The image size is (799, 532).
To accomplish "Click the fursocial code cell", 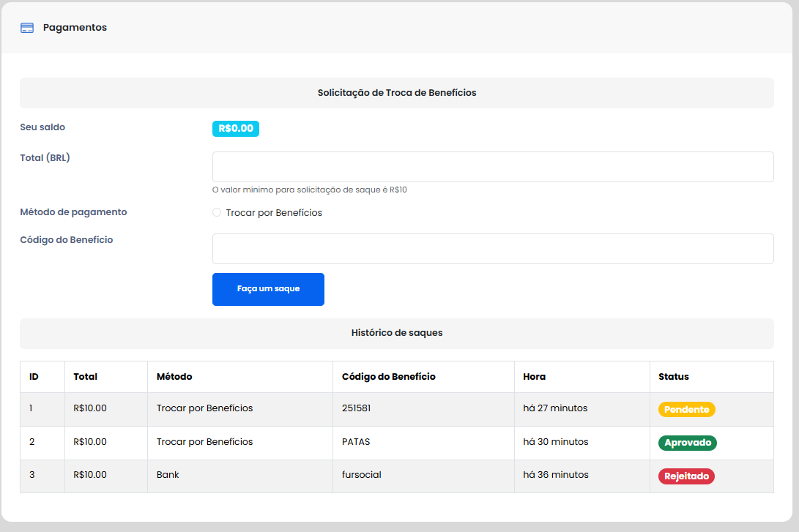I will coord(361,475).
